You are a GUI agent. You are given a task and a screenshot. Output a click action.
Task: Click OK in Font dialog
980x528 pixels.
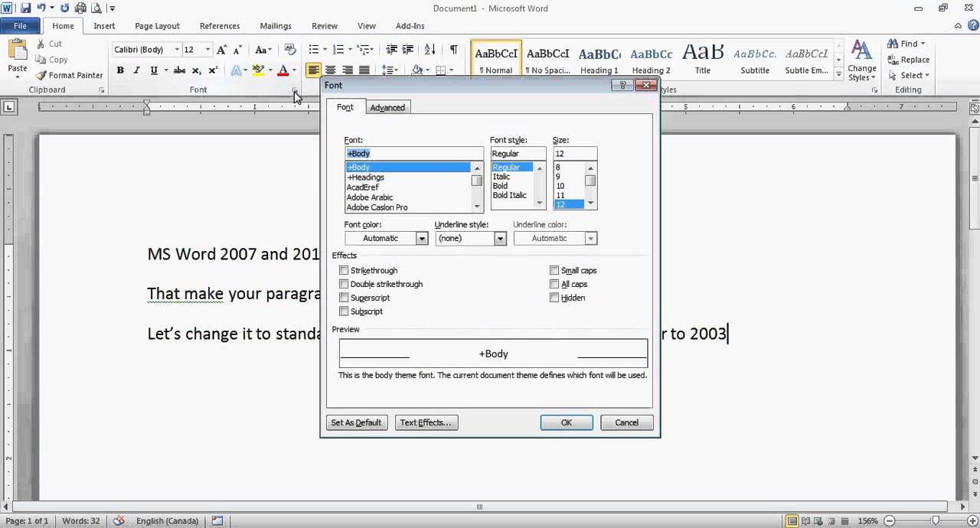567,422
